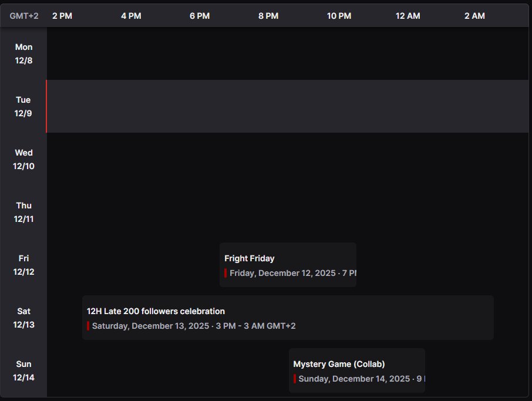Click the 2 AM time header

point(474,16)
